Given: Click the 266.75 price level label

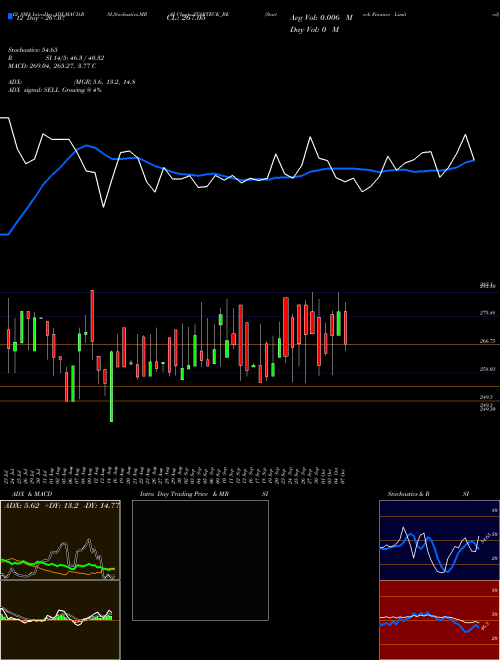Looking at the screenshot, I should pyautogui.click(x=487, y=341).
